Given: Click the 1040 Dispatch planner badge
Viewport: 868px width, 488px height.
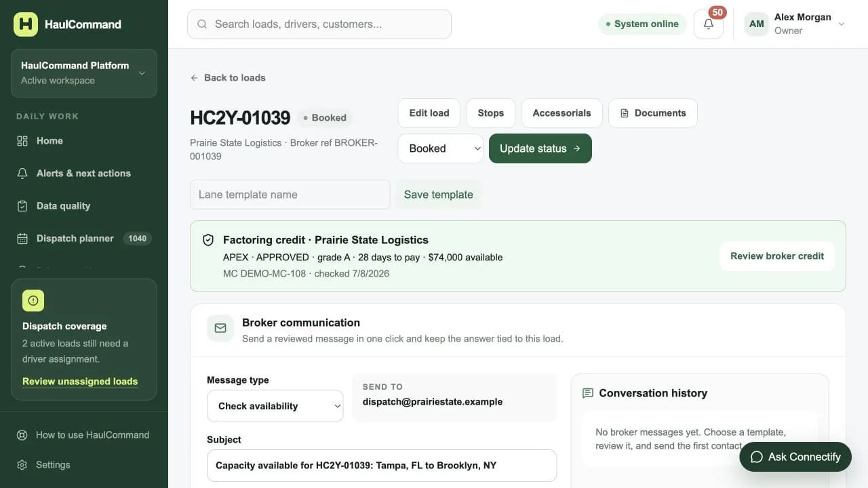Looking at the screenshot, I should (138, 239).
